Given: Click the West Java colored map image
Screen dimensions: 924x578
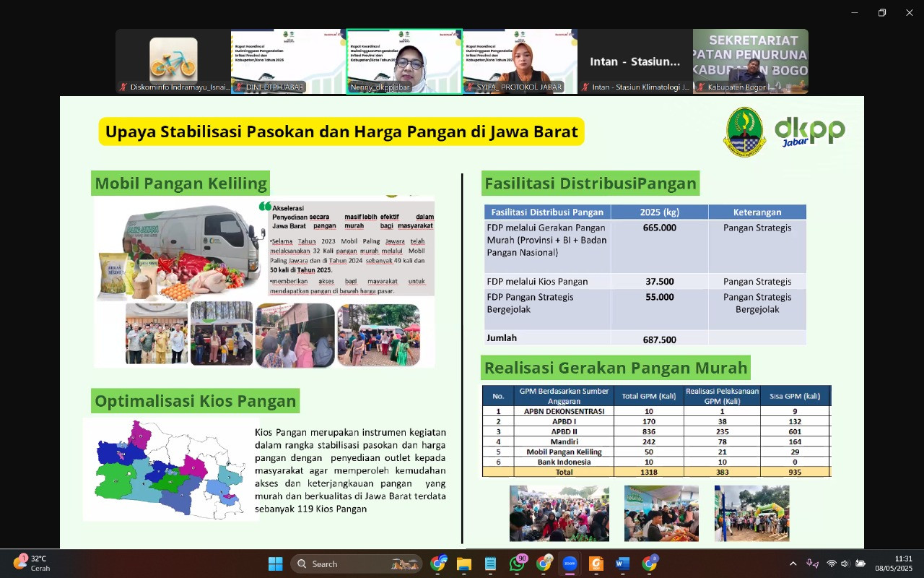Looking at the screenshot, I should [170, 470].
